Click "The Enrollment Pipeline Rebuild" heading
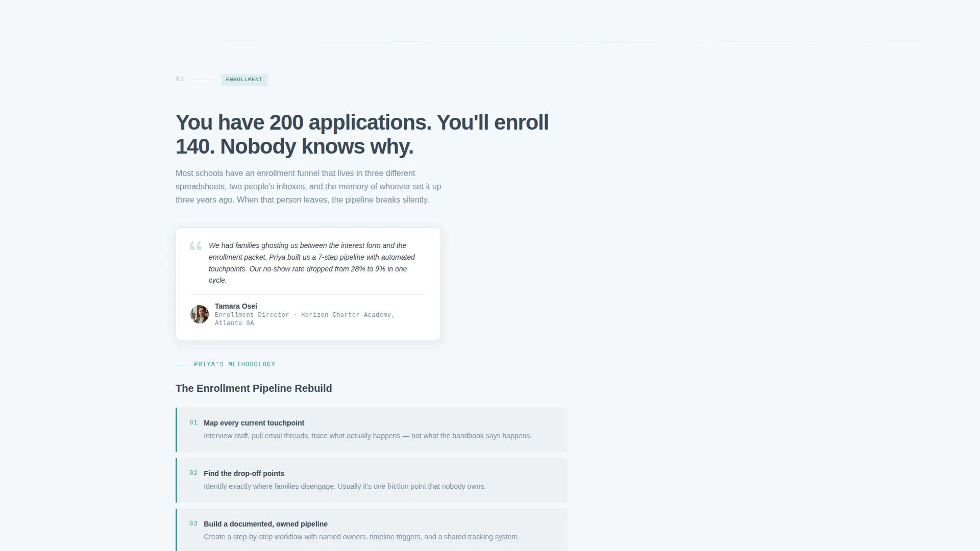980x551 pixels. pos(254,388)
